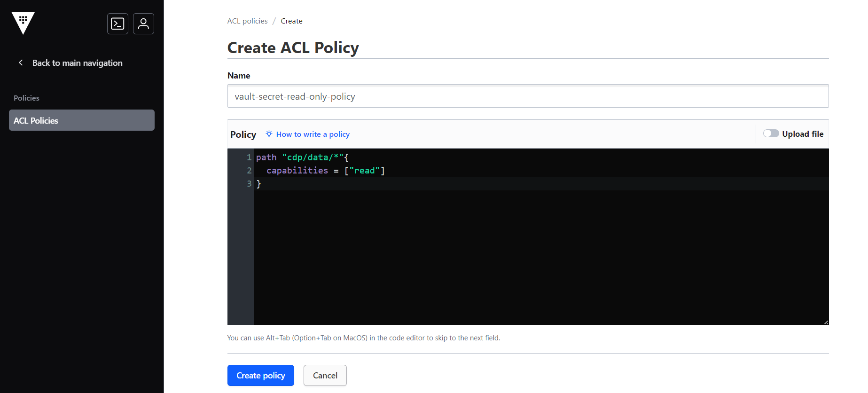Screen dimensions: 868x393
Task: Open How to write a policy link
Action: point(313,134)
